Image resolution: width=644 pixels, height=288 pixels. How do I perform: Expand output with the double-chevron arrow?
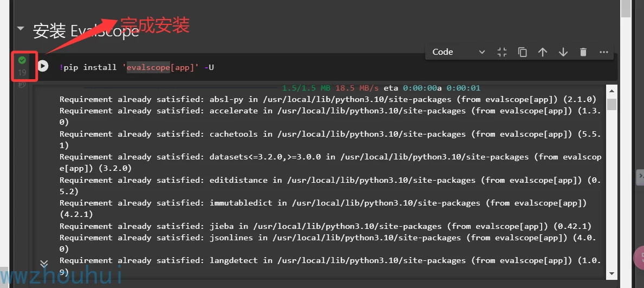44,264
